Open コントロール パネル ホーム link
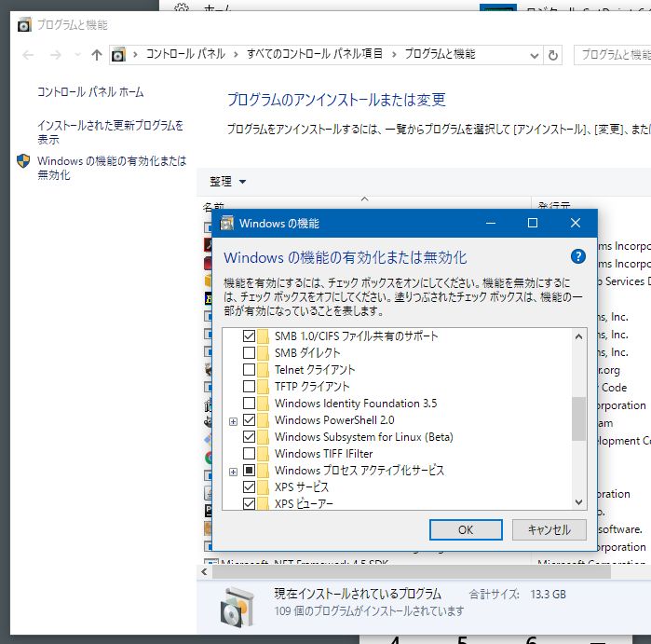The width and height of the screenshot is (651, 644). click(90, 92)
